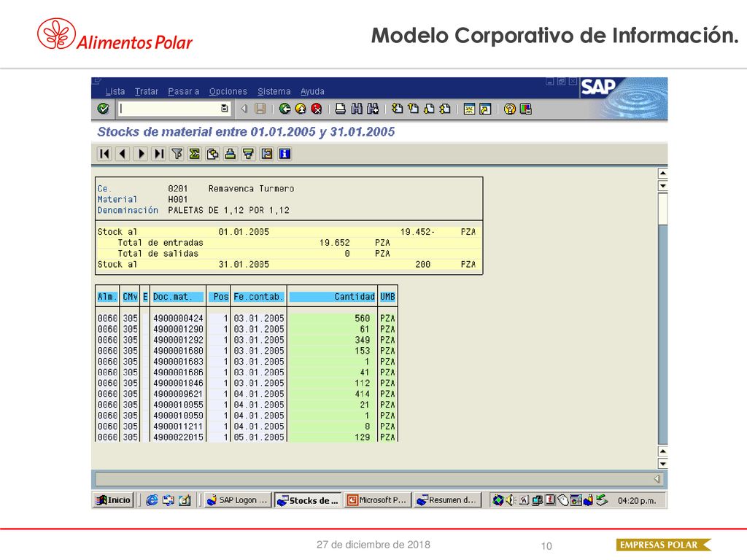Expand the status bar triangle arrow
Viewport: 747px width, 560px height.
657,478
